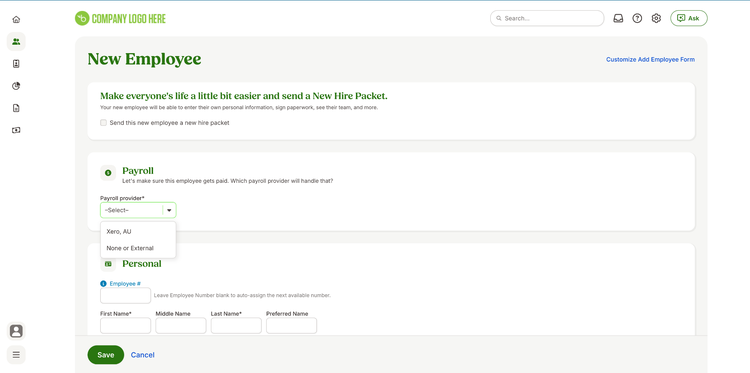This screenshot has height=373, width=750.
Task: Click the Ask button
Action: [689, 19]
